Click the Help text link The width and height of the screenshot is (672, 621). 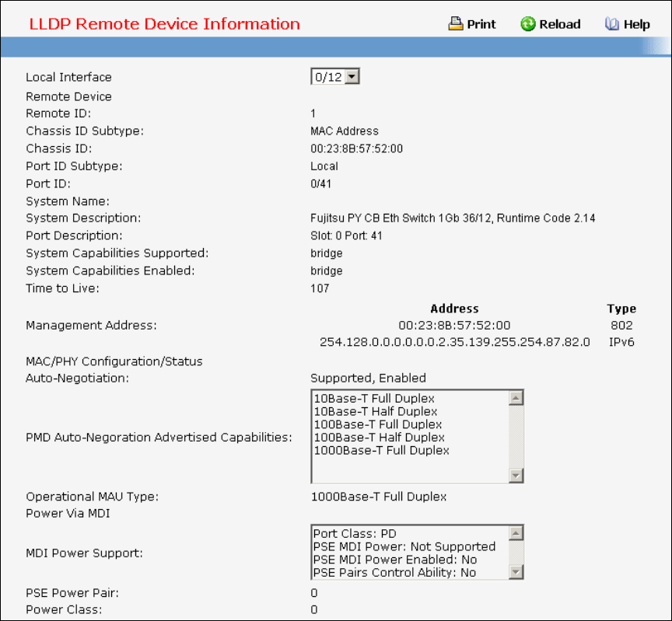(x=636, y=24)
